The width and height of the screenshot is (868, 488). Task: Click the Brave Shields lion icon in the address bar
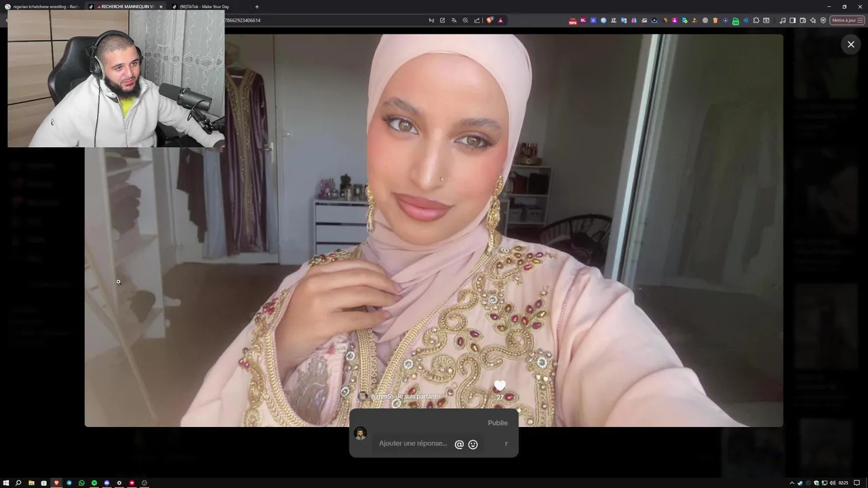point(490,20)
